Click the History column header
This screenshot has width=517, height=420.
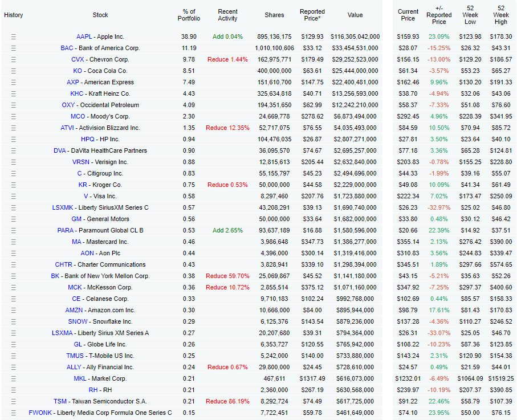(x=14, y=15)
